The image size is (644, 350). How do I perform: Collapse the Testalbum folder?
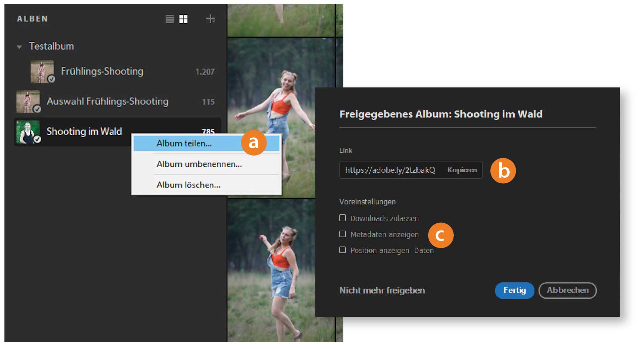[19, 47]
